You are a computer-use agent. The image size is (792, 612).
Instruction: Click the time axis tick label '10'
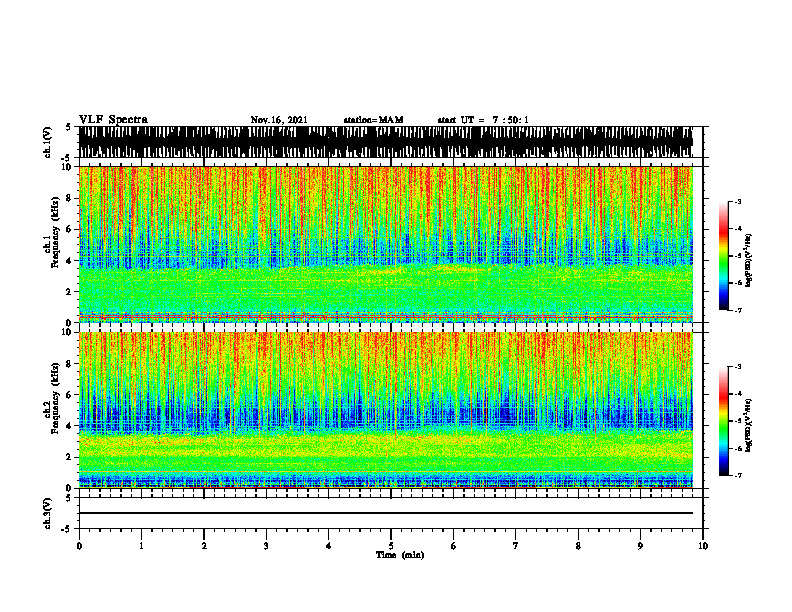point(703,546)
